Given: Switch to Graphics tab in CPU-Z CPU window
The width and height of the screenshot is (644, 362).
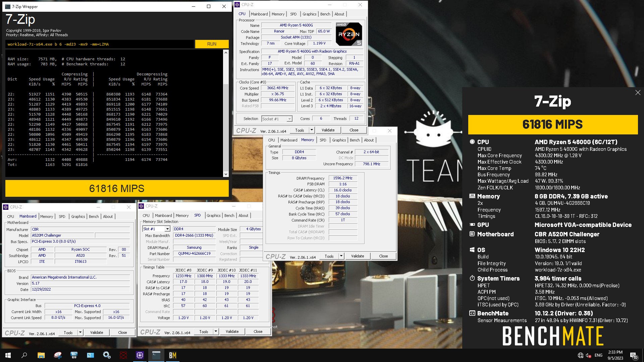Looking at the screenshot, I should 309,14.
